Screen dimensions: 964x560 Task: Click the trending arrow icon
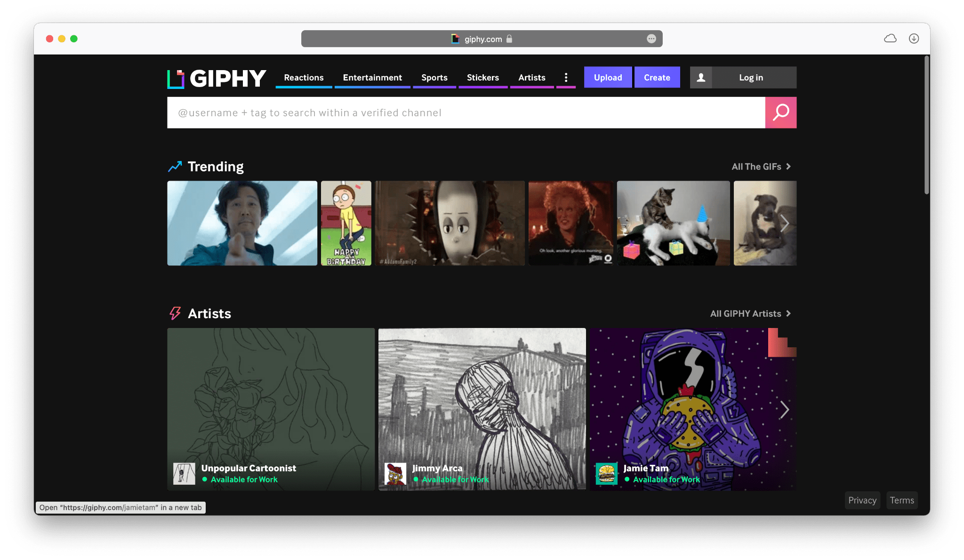point(175,165)
